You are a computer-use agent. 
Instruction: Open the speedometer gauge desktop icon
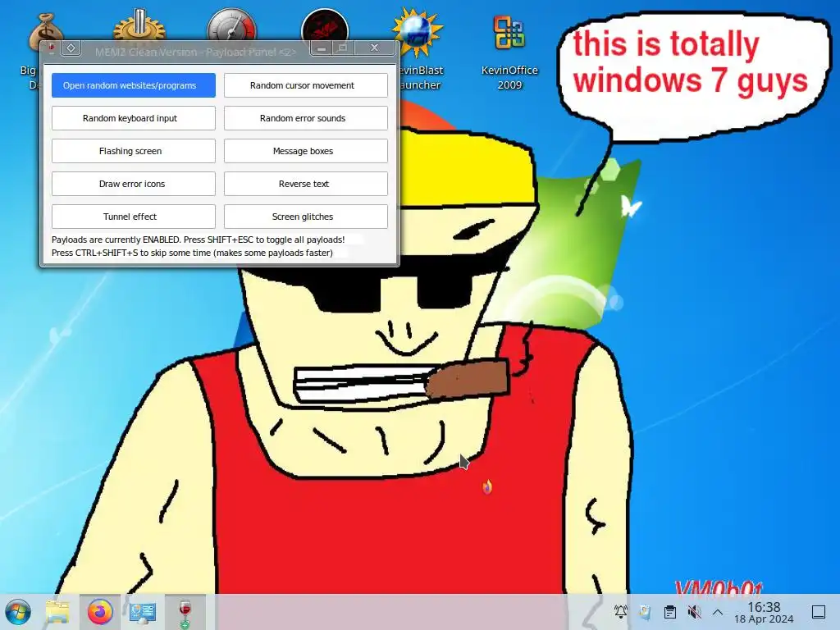point(232,24)
